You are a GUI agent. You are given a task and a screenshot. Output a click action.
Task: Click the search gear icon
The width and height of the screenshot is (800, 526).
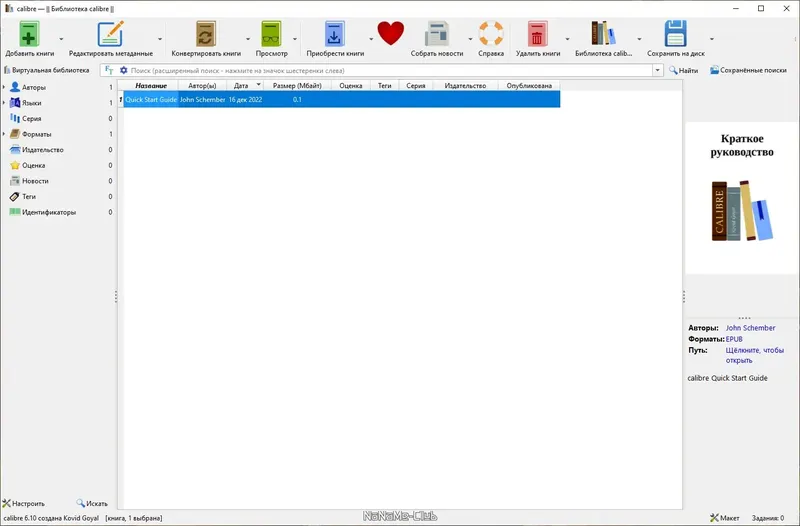(x=123, y=70)
